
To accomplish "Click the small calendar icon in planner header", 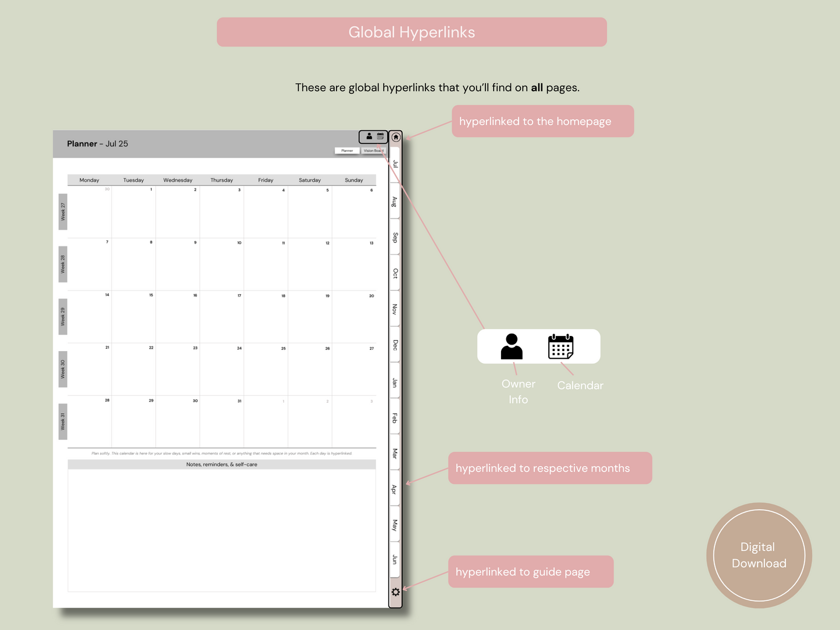I will (x=380, y=137).
